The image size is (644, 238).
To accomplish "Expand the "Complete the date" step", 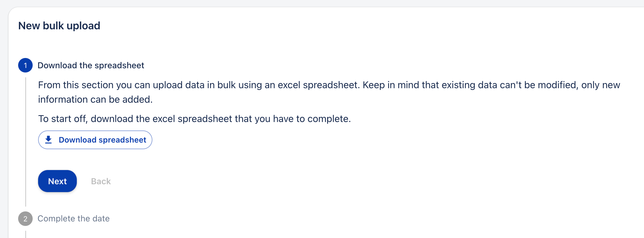I will click(73, 219).
